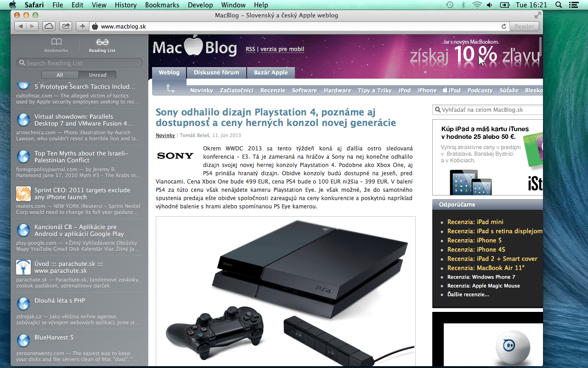Open the Share button in Safari toolbar
588x368 pixels.
(66, 26)
